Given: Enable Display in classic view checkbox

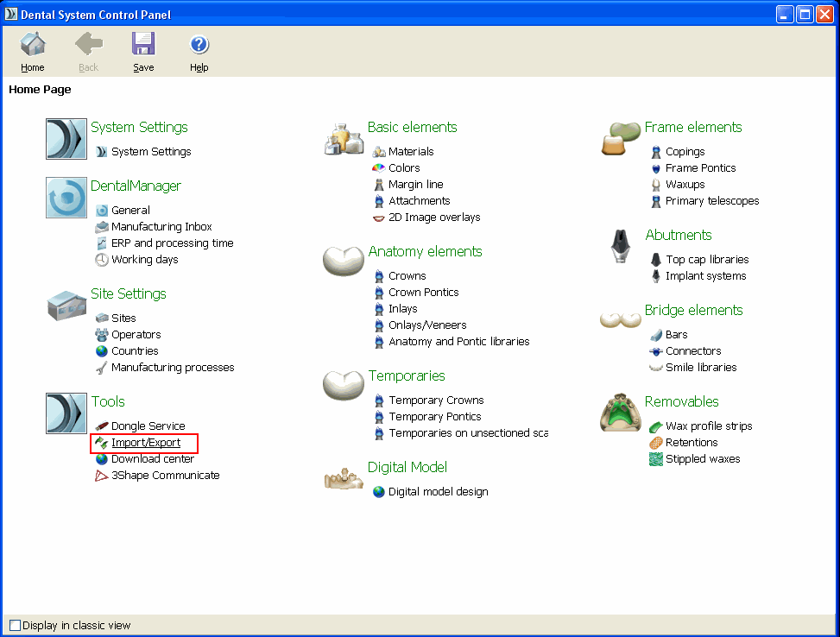Looking at the screenshot, I should coord(15,625).
